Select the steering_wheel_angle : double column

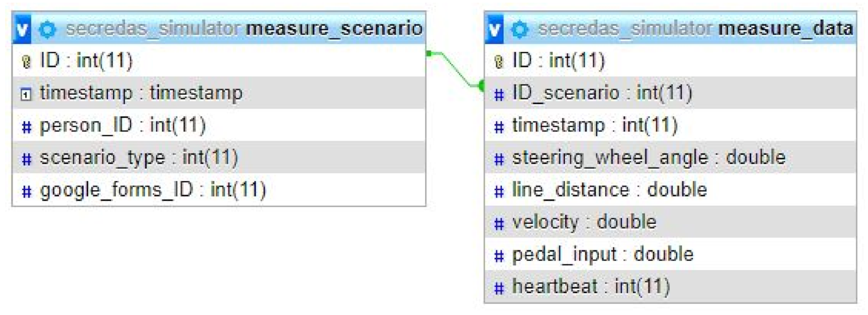[x=649, y=157]
